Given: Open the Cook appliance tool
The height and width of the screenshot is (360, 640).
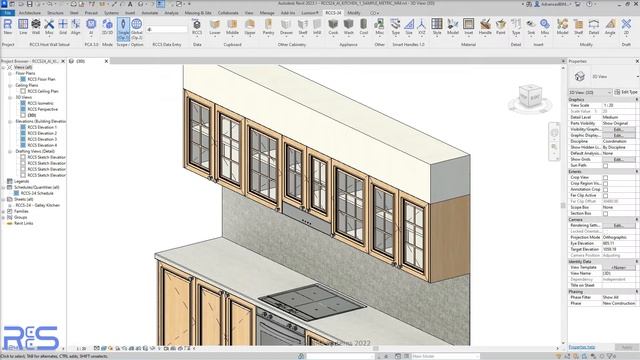Looking at the screenshot, I should (x=333, y=27).
